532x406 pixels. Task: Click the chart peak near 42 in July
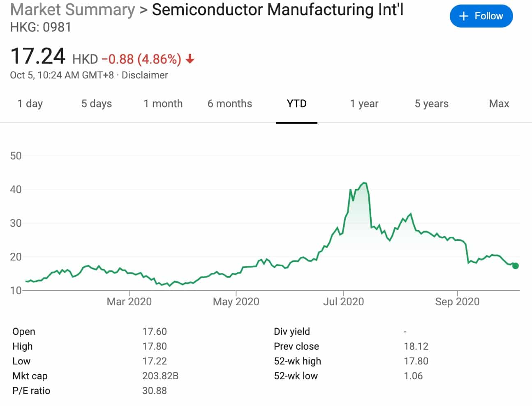(363, 183)
